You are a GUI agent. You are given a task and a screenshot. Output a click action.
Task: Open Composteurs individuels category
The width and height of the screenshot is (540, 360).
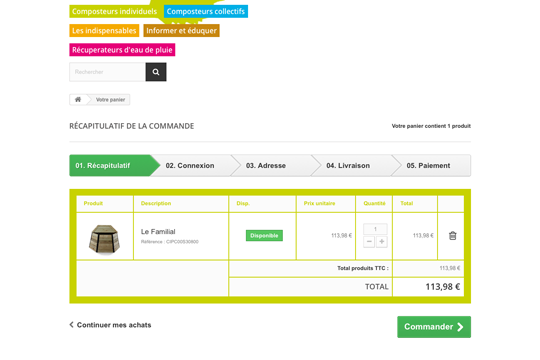(x=114, y=11)
